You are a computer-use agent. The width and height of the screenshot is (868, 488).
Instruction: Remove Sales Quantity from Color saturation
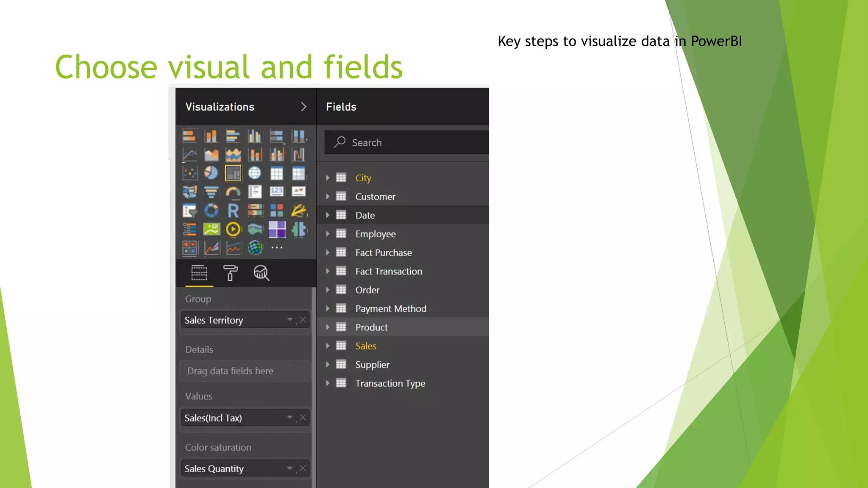303,469
